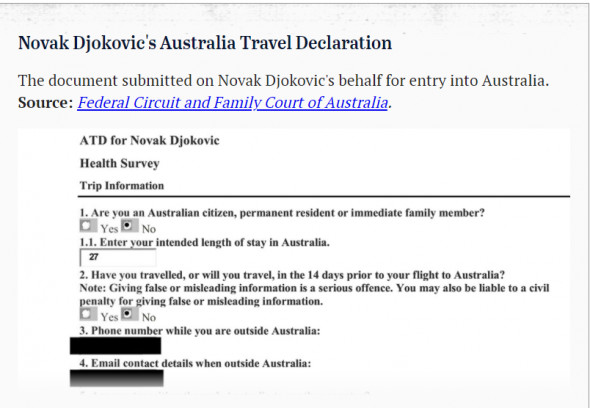Click the intended length of stay field
Screen dimensions: 590x408
click(x=118, y=257)
